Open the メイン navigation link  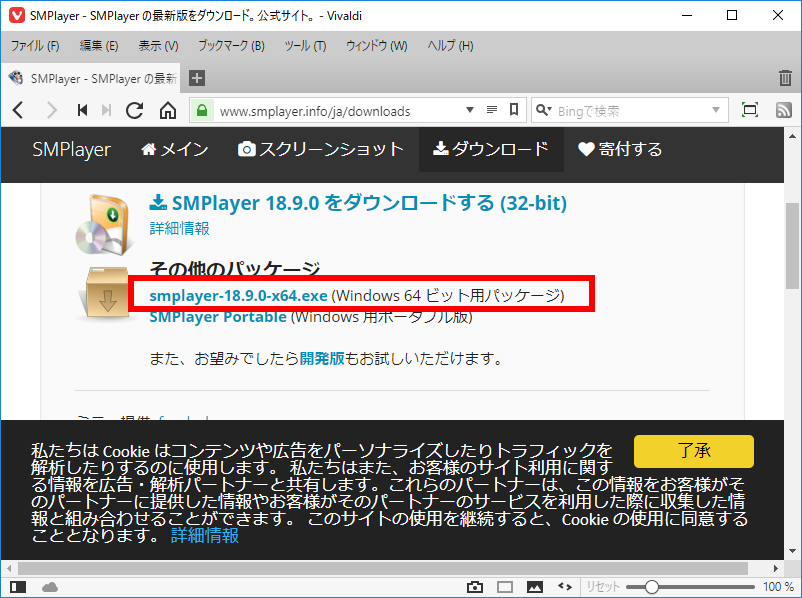click(x=174, y=149)
